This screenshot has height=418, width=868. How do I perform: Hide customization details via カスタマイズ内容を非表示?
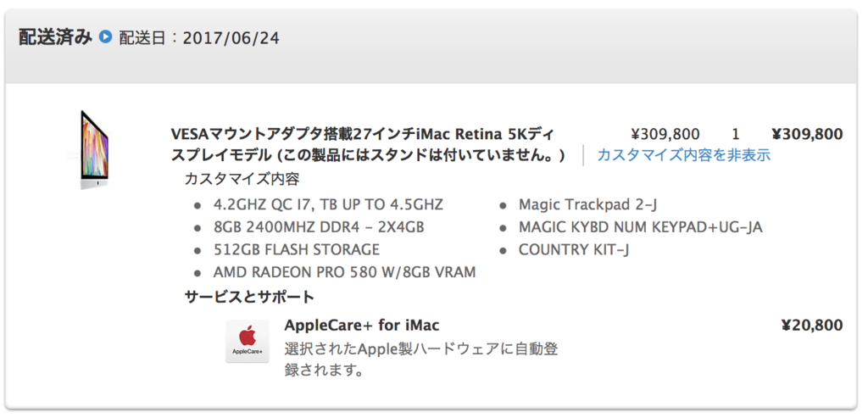(684, 155)
